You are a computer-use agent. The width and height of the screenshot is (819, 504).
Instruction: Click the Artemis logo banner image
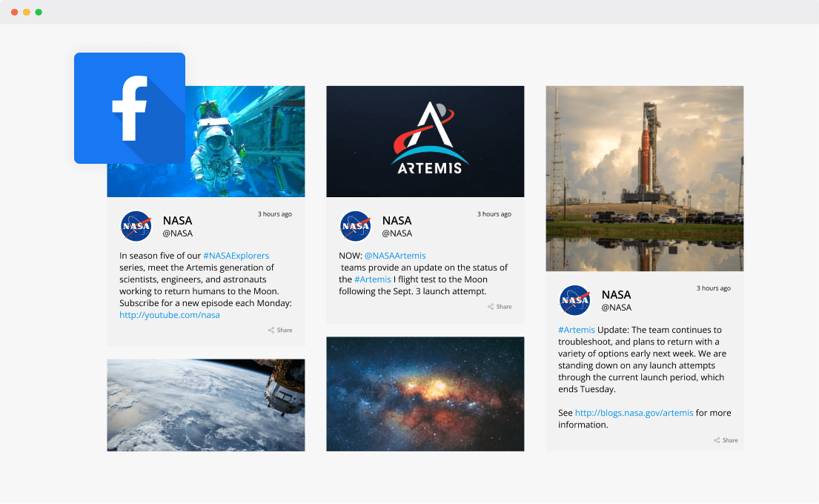point(425,141)
